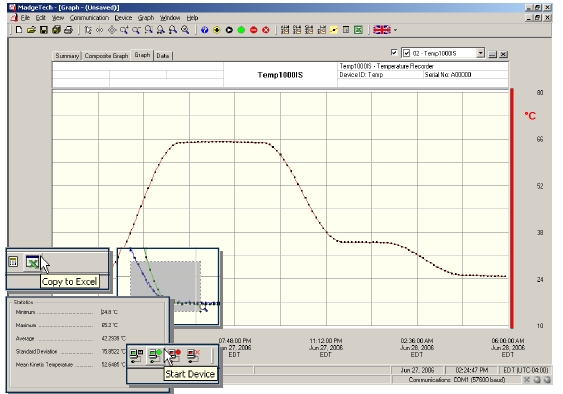Click the X button beside device dropdown
Screen dimensions: 563x394
(503, 54)
